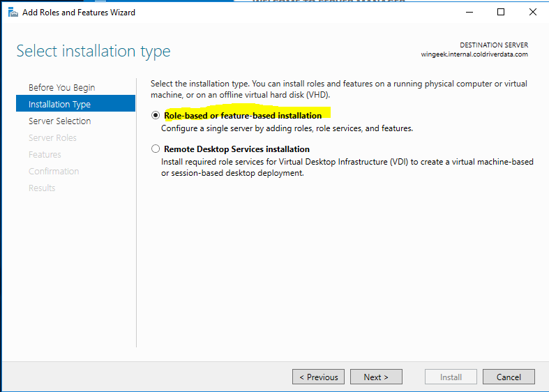Click the Server Roles step in sidebar
This screenshot has width=549, height=392.
click(52, 137)
